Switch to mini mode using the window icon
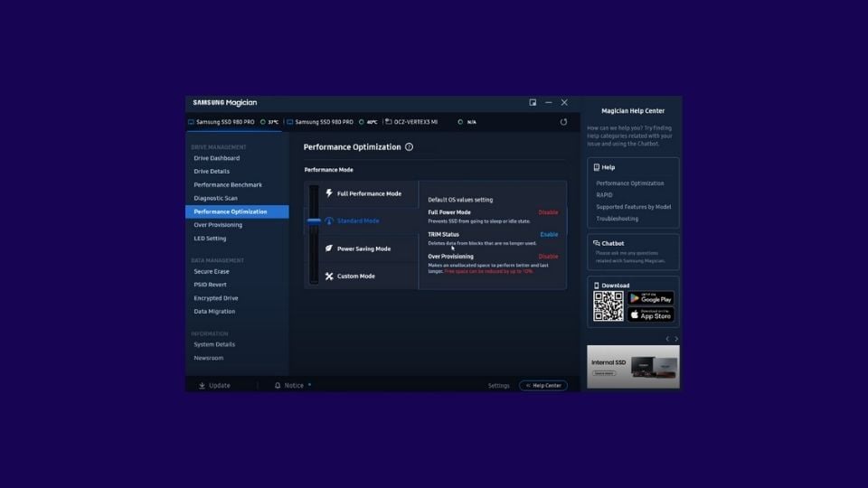 coord(533,102)
